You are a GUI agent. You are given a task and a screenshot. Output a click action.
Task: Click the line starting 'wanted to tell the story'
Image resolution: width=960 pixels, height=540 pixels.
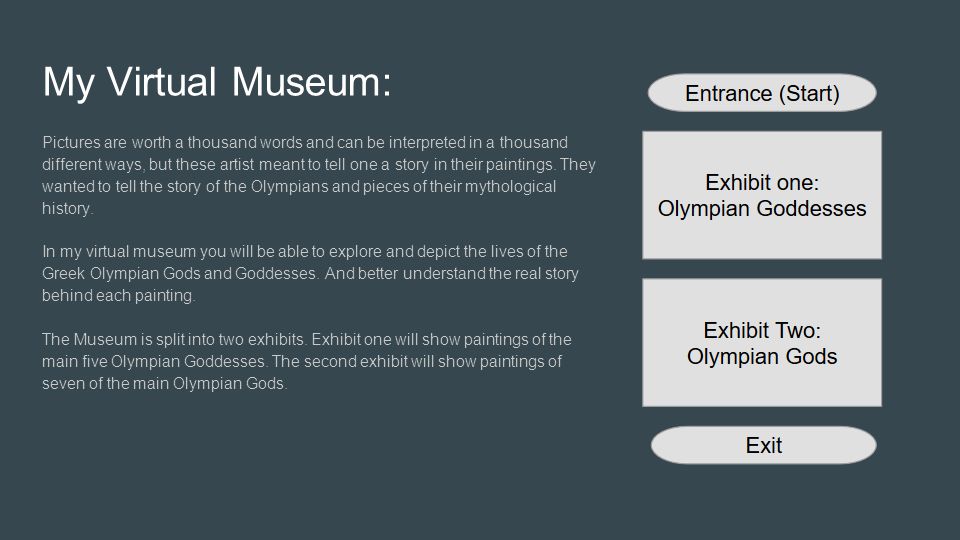299,187
